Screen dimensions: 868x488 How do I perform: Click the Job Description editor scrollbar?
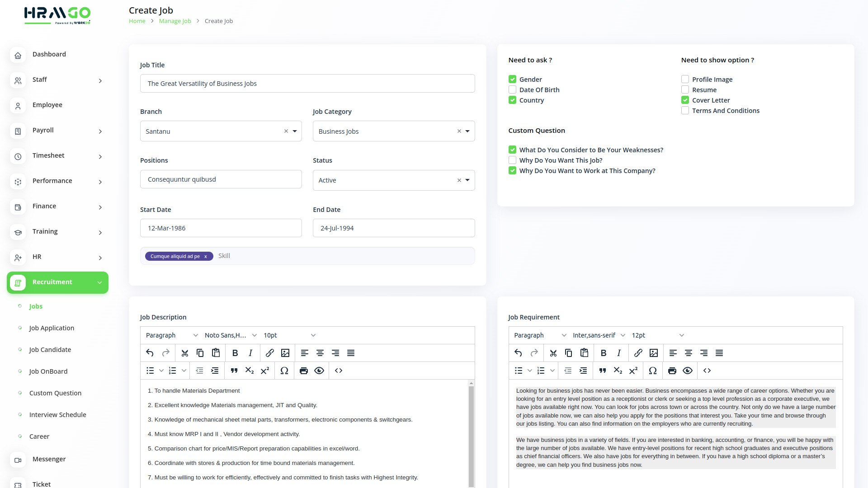[x=471, y=434]
